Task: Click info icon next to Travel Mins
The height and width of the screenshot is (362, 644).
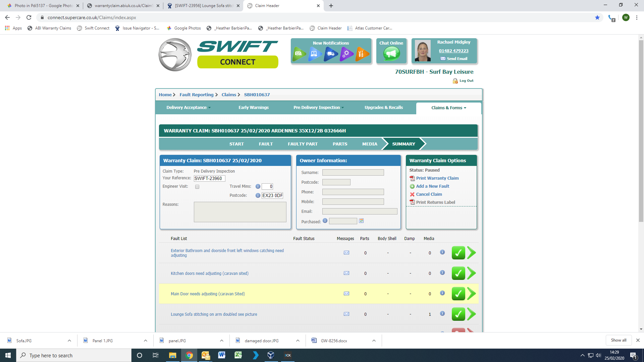Action: click(258, 186)
